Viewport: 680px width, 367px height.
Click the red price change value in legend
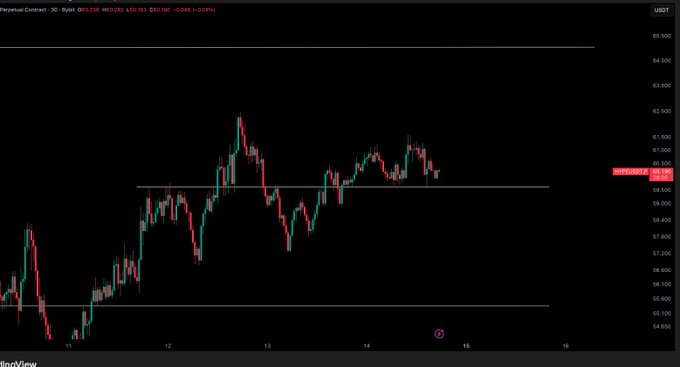click(x=194, y=10)
